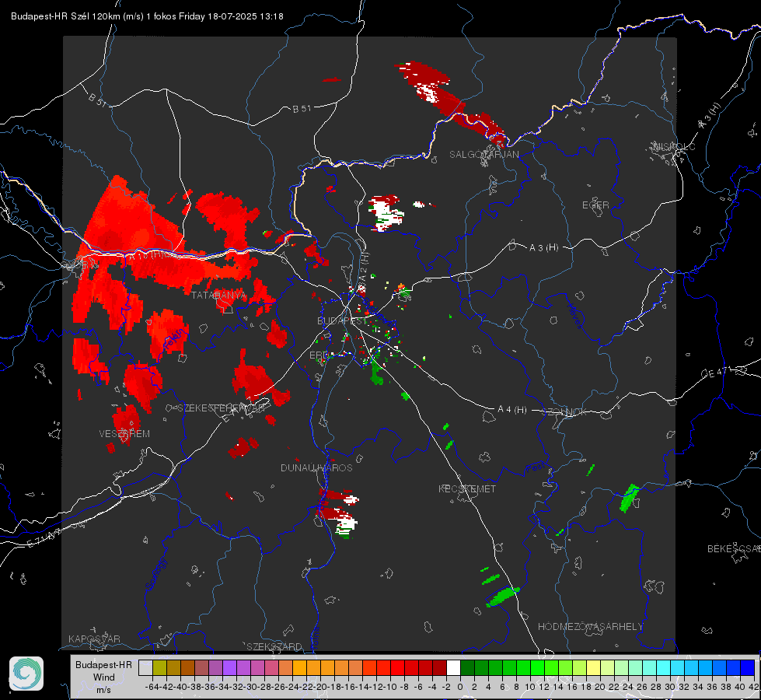The width and height of the screenshot is (761, 700).
Task: Click the VESZPREM city label
Action: [124, 434]
